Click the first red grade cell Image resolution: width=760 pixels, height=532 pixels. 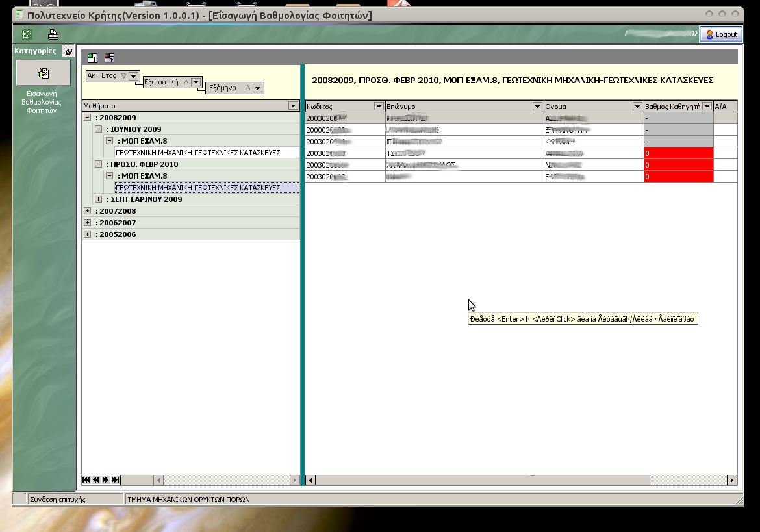point(678,153)
